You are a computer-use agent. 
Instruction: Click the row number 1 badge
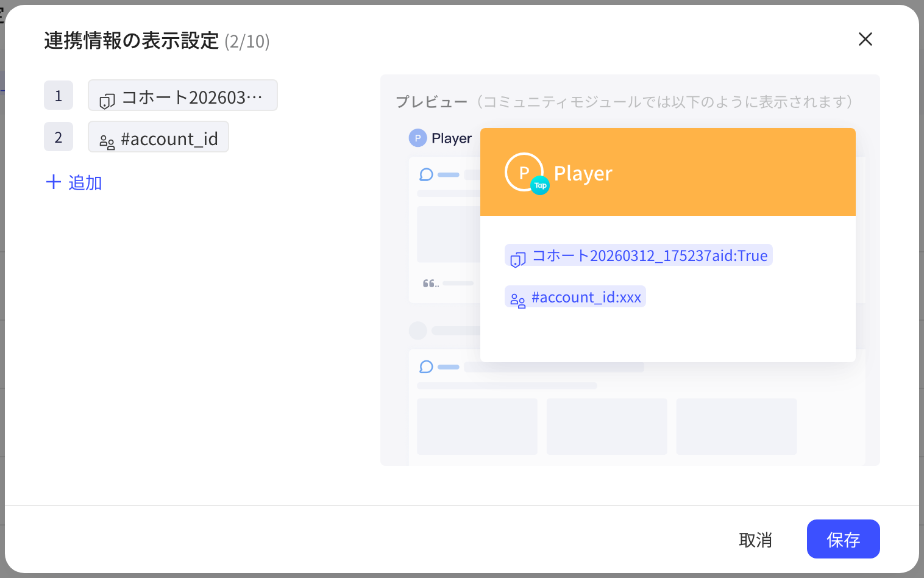(x=59, y=96)
